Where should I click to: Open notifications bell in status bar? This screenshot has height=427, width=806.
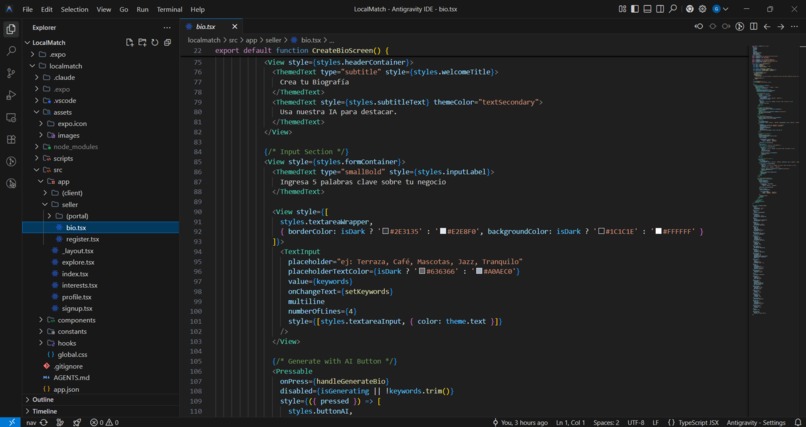click(798, 422)
